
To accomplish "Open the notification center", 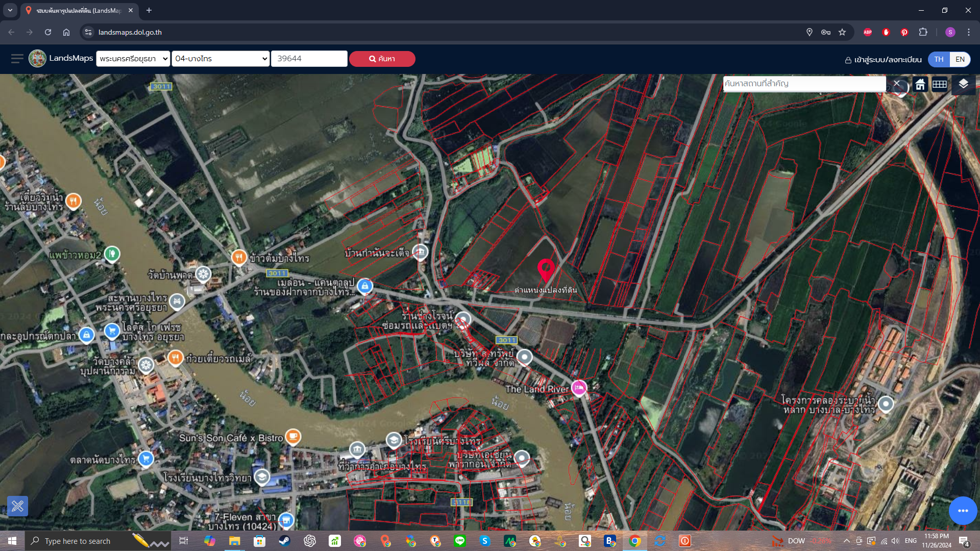I will 964,541.
